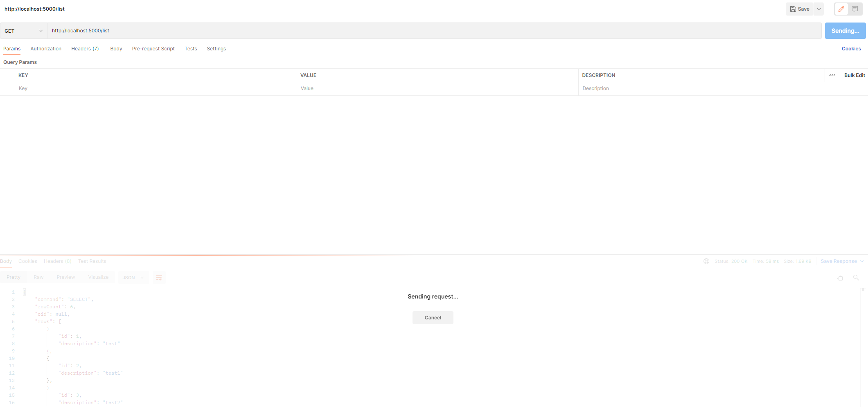The height and width of the screenshot is (407, 868).
Task: Select the pencil edit mode icon
Action: pos(841,9)
